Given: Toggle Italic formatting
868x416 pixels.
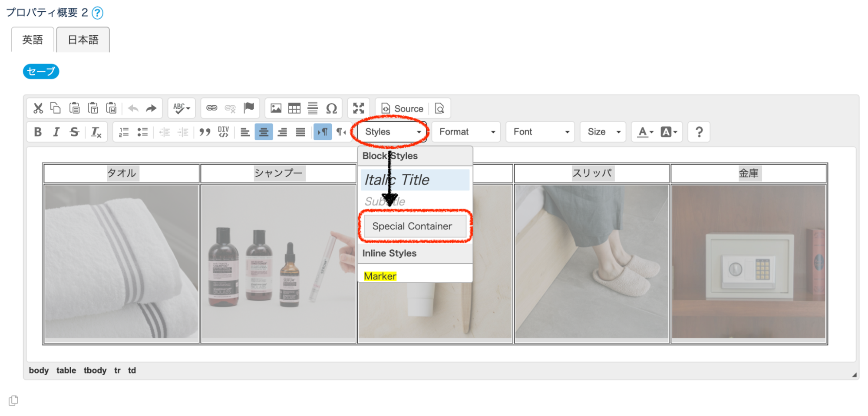Looking at the screenshot, I should coord(56,132).
